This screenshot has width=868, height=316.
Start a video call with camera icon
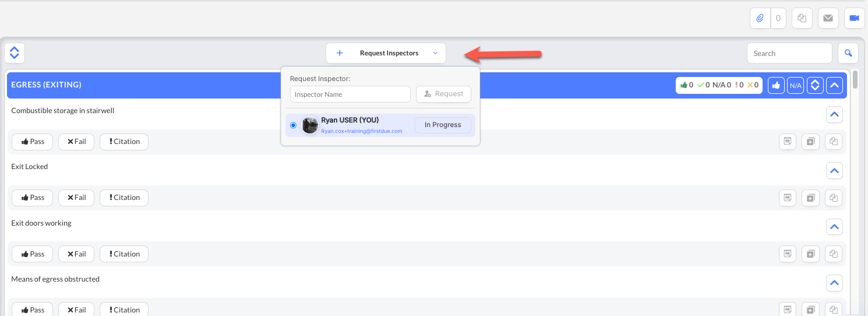[x=855, y=18]
